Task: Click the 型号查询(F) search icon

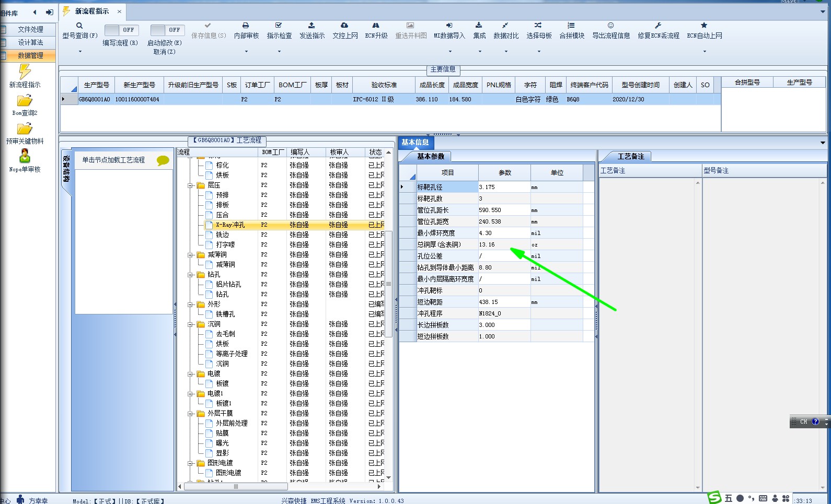Action: click(79, 25)
